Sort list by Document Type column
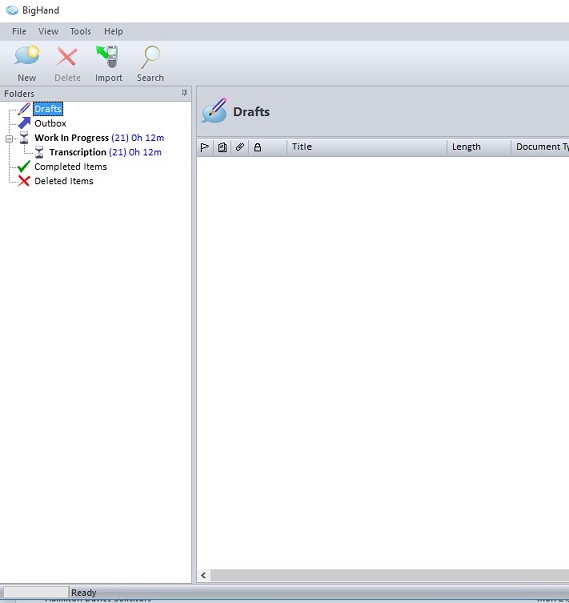The height and width of the screenshot is (603, 569). click(x=540, y=147)
